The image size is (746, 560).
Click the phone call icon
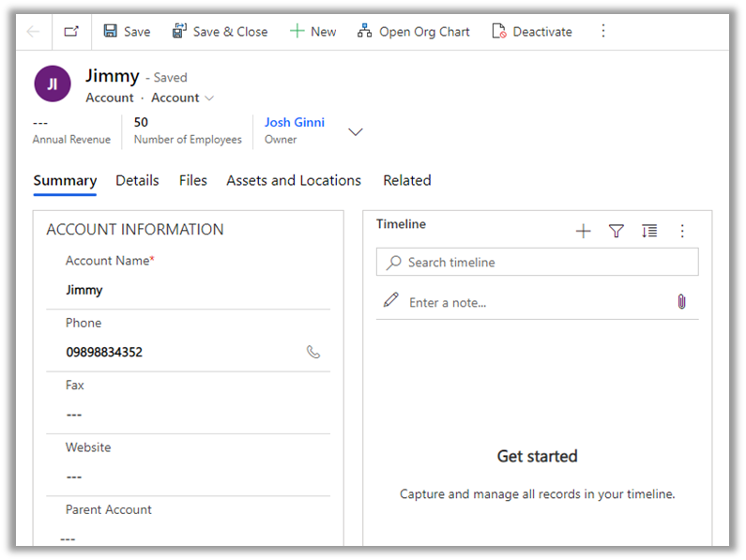point(313,353)
